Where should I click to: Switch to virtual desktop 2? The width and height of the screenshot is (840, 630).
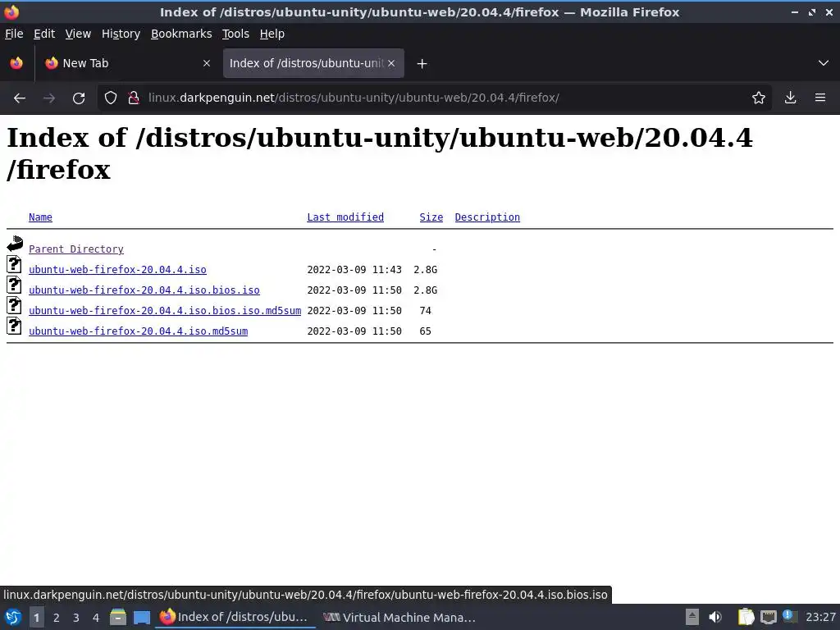[57, 618]
